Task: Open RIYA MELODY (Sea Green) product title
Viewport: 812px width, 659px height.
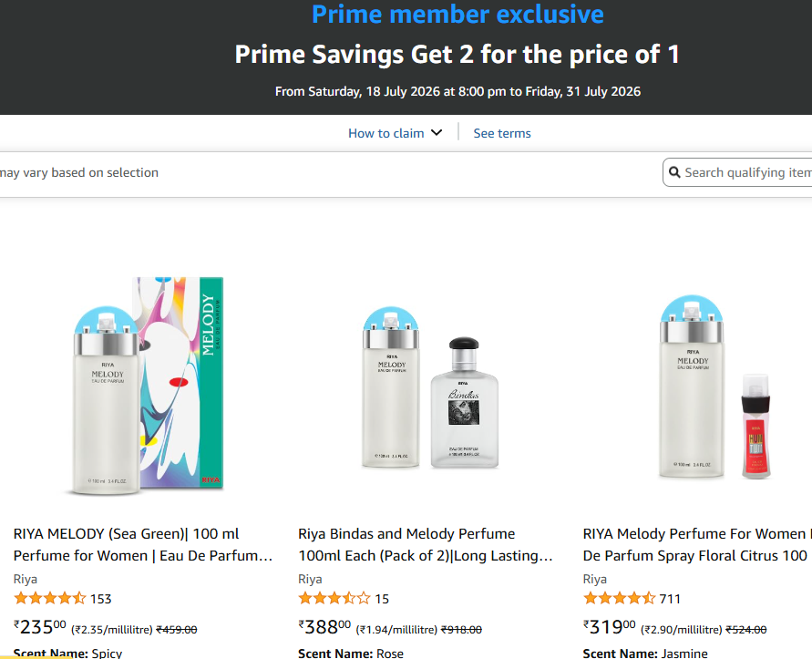Action: (143, 544)
